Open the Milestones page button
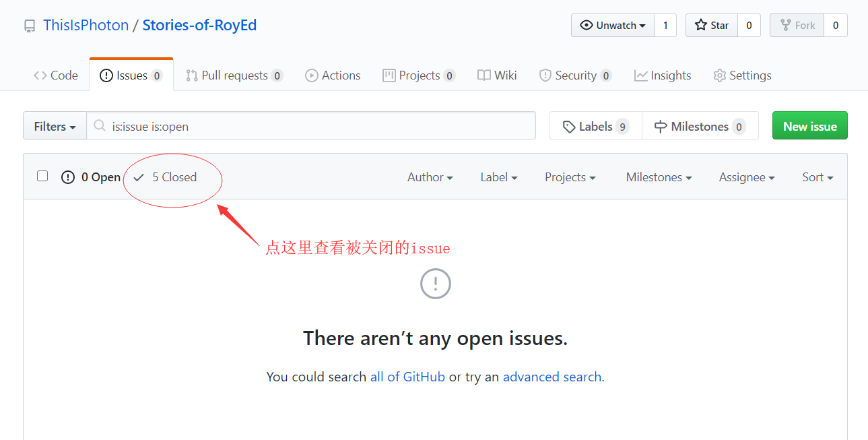868x440 pixels. tap(700, 126)
